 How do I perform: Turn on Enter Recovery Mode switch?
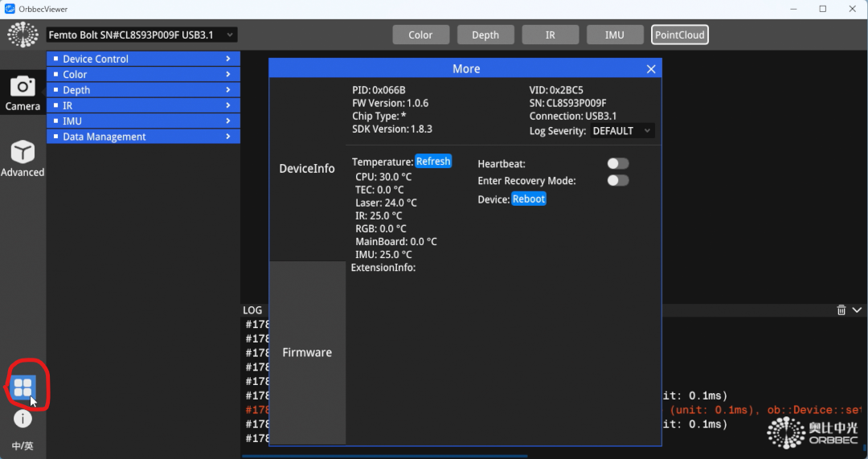point(617,181)
